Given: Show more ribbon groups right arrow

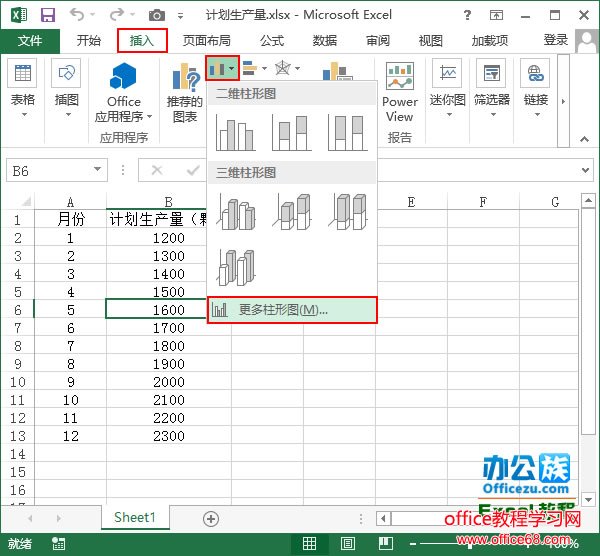Looking at the screenshot, I should click(563, 101).
